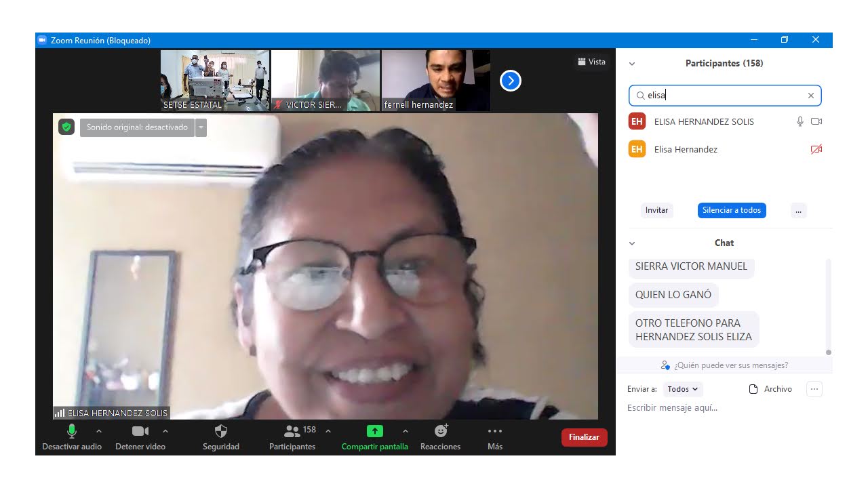Stop camera with Detener video button
The image size is (868, 488).
pos(140,437)
